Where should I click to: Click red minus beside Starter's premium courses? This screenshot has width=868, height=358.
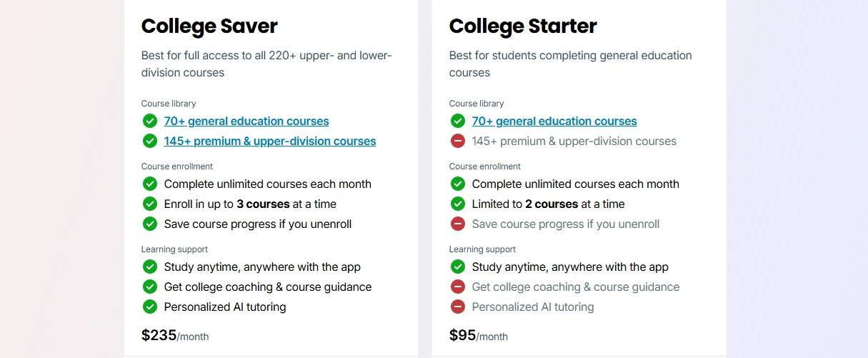coord(458,141)
